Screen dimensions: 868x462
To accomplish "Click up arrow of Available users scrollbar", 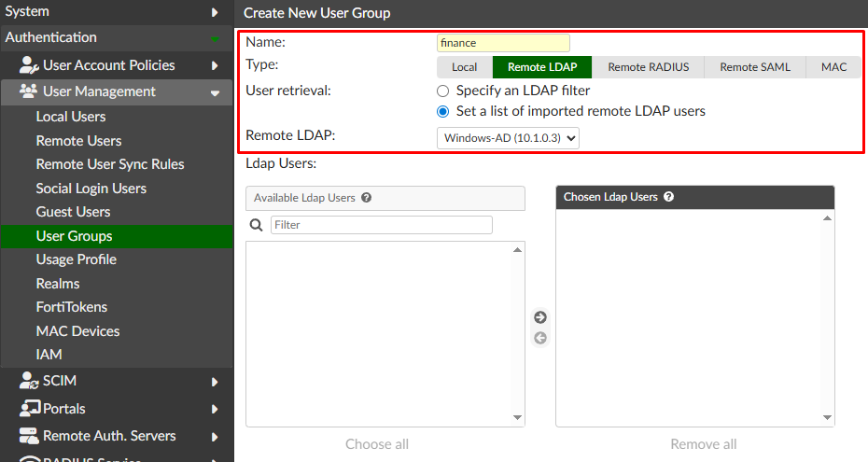I will 518,250.
